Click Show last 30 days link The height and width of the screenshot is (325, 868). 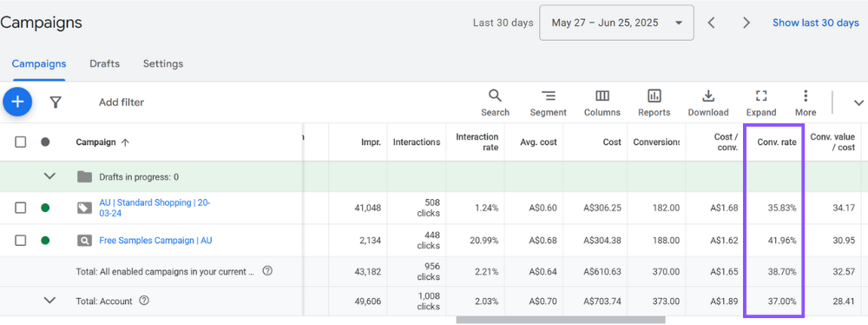pos(815,23)
